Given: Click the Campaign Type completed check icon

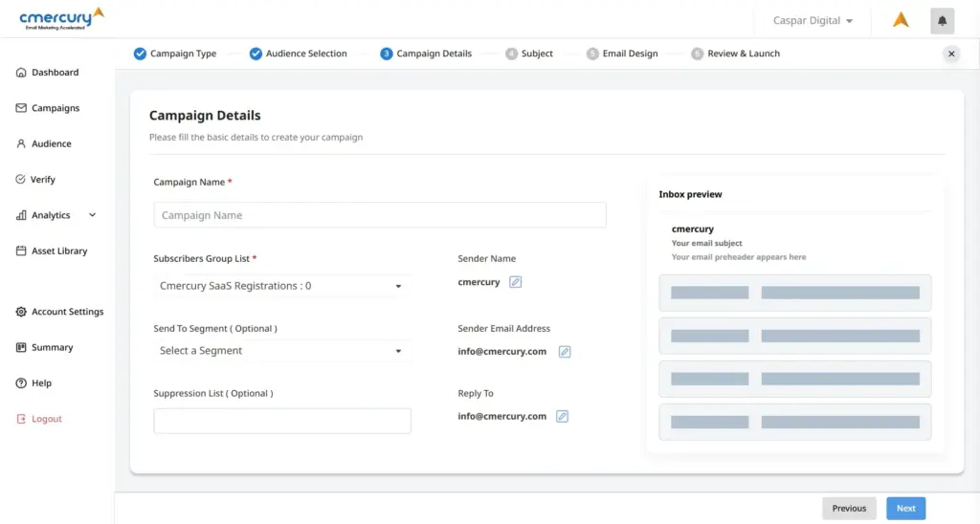Looking at the screenshot, I should tap(140, 54).
